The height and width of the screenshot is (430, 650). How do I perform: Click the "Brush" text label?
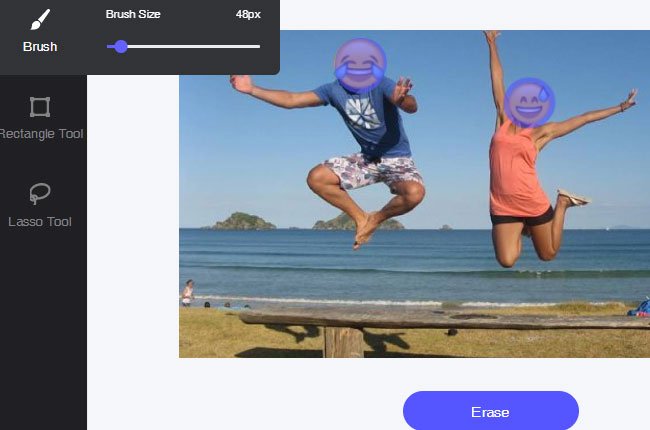tap(40, 47)
